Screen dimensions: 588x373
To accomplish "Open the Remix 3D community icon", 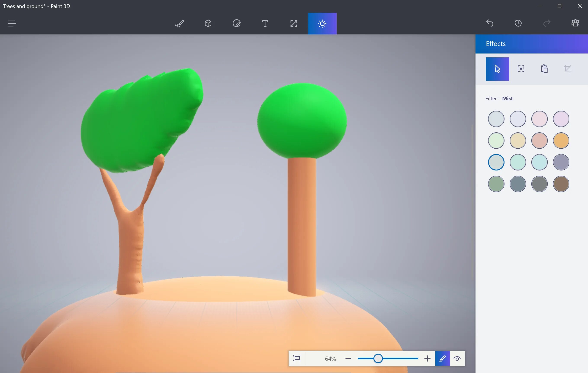I will [575, 23].
